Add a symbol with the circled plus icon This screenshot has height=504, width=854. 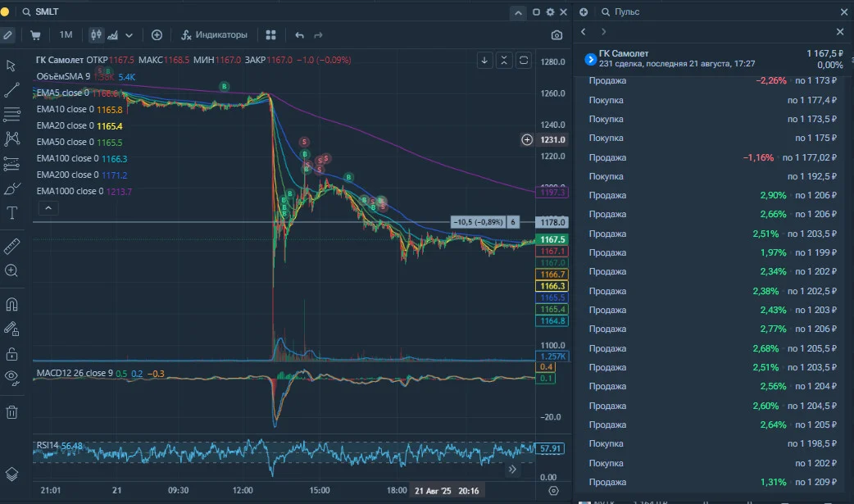click(157, 35)
